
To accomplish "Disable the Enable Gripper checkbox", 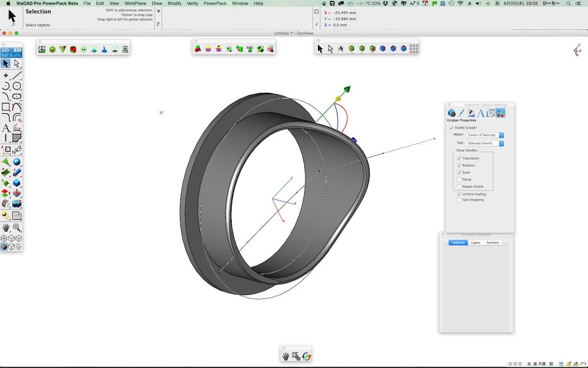I will point(451,128).
